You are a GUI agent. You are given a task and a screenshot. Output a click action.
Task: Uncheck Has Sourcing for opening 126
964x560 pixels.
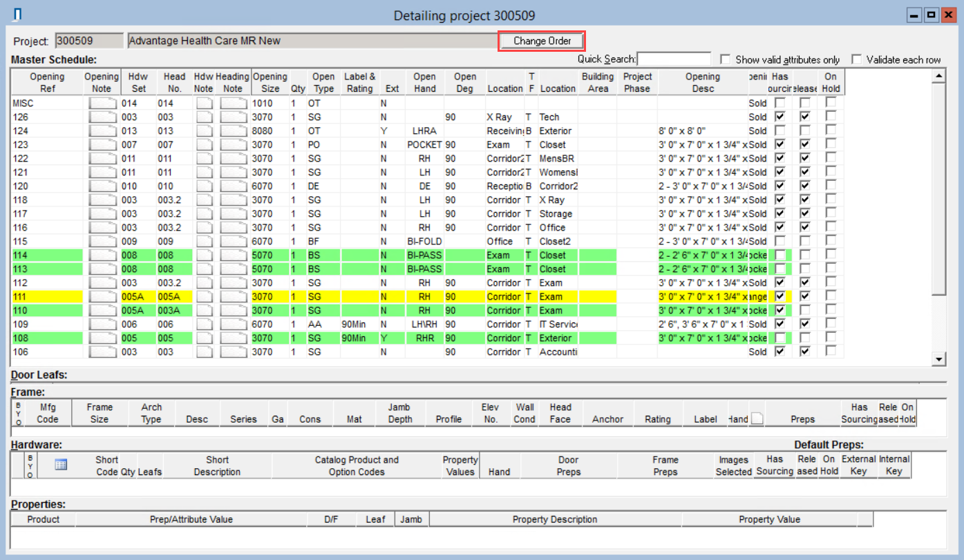click(x=780, y=117)
